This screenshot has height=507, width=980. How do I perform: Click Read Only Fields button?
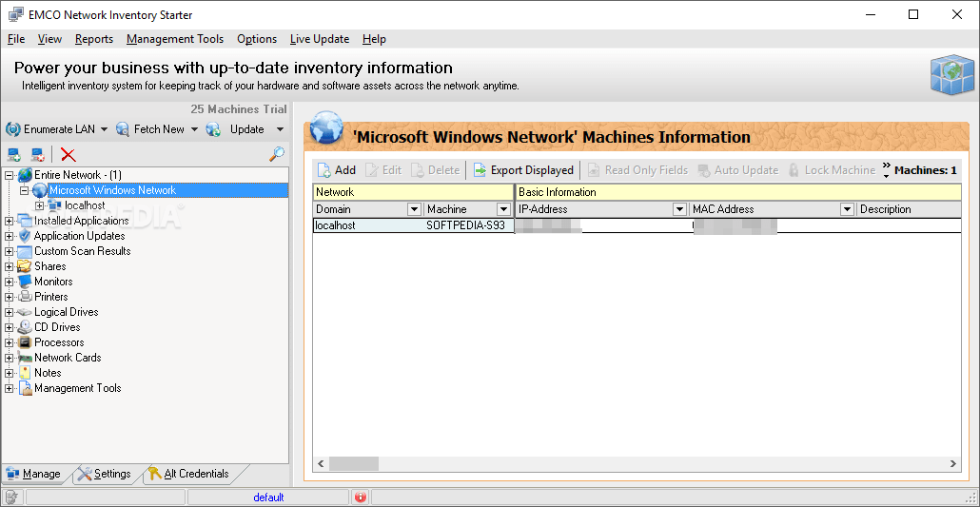click(637, 170)
